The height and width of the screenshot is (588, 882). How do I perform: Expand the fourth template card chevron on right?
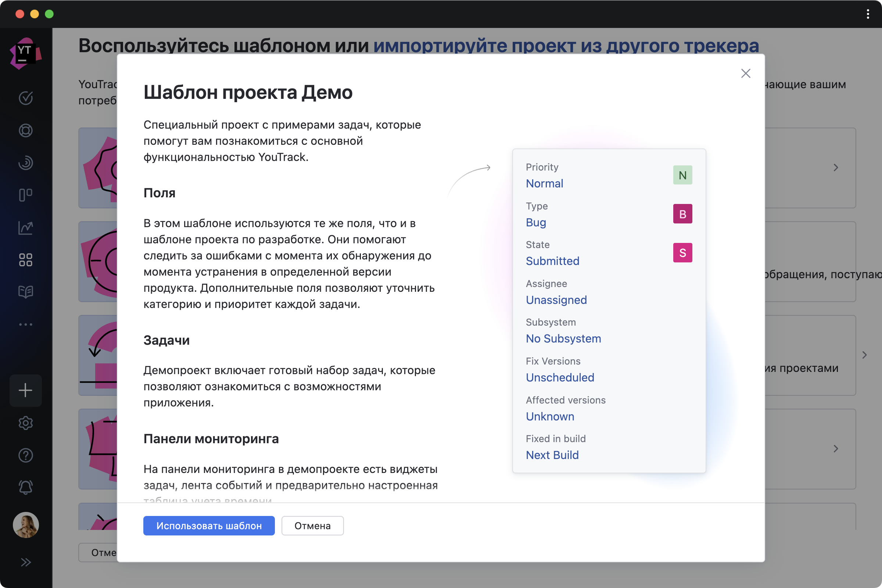836,449
